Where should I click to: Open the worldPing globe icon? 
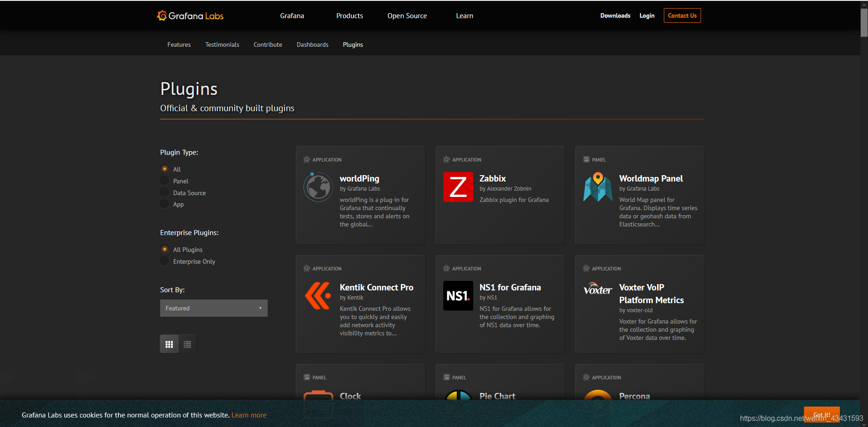point(318,187)
